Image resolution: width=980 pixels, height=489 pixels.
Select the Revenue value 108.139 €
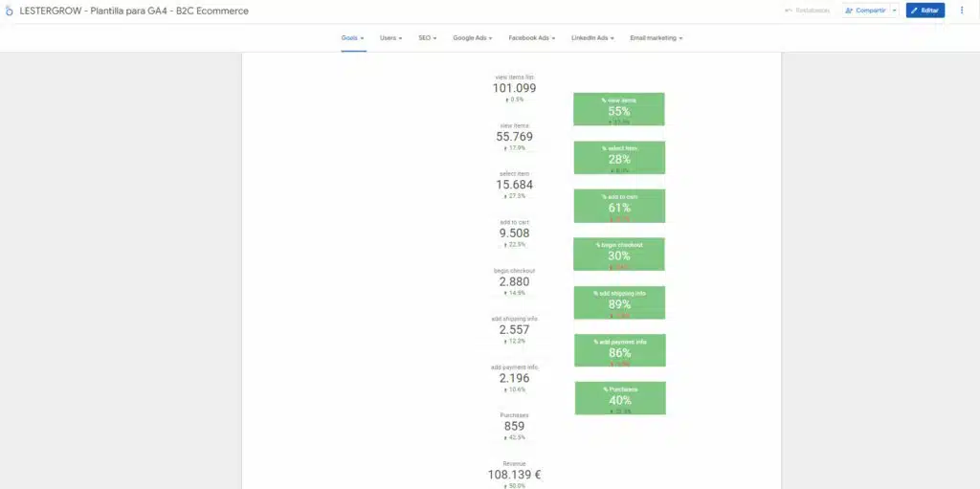click(514, 475)
